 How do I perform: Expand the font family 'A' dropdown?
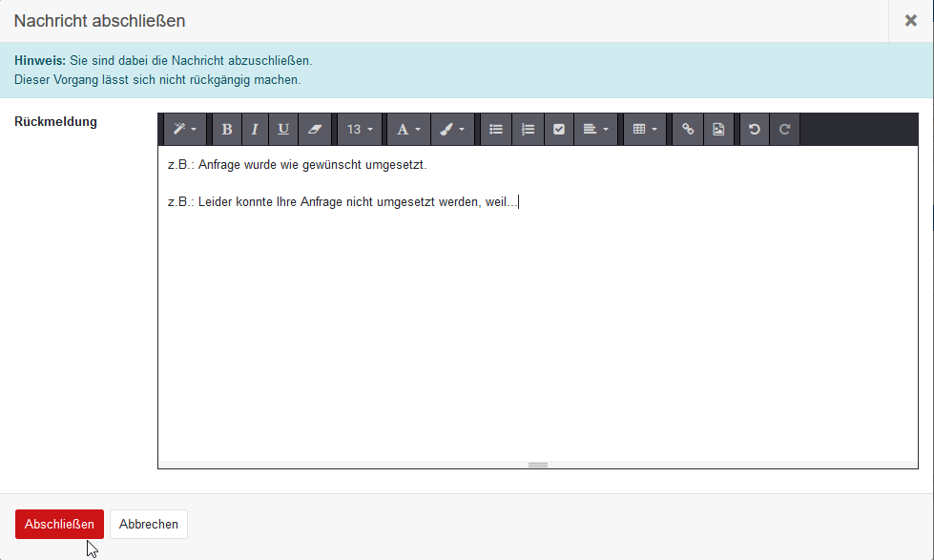pos(407,130)
